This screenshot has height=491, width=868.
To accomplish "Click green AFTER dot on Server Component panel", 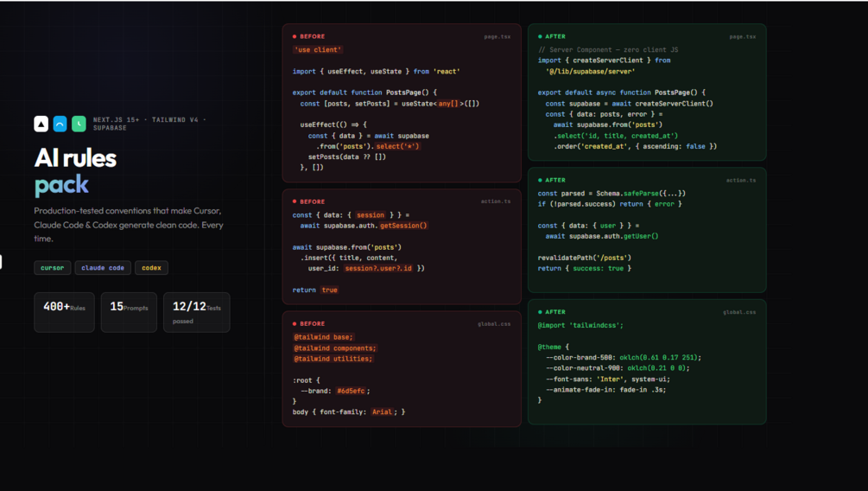I will [x=540, y=36].
